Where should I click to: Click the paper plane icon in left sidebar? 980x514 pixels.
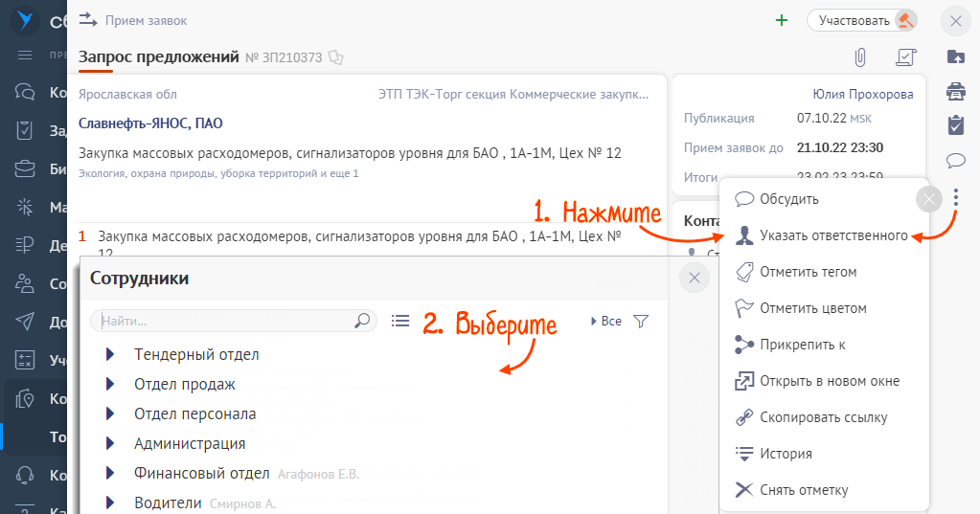point(24,322)
